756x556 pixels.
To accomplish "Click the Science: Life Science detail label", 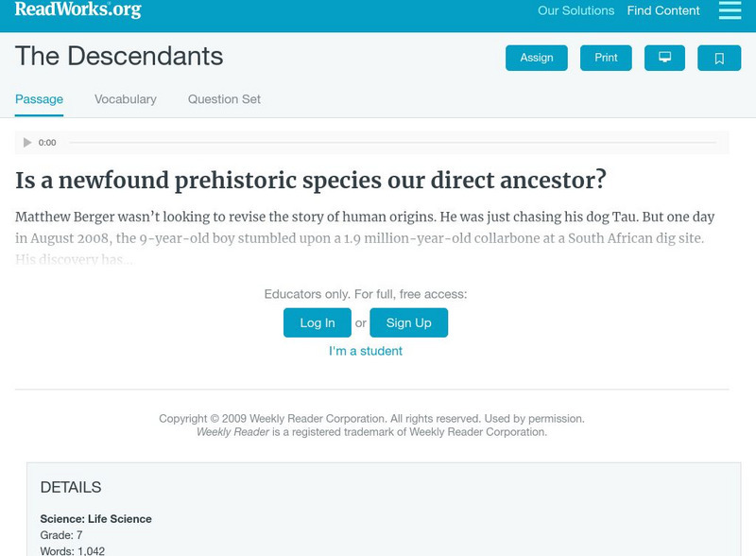I will (x=96, y=519).
